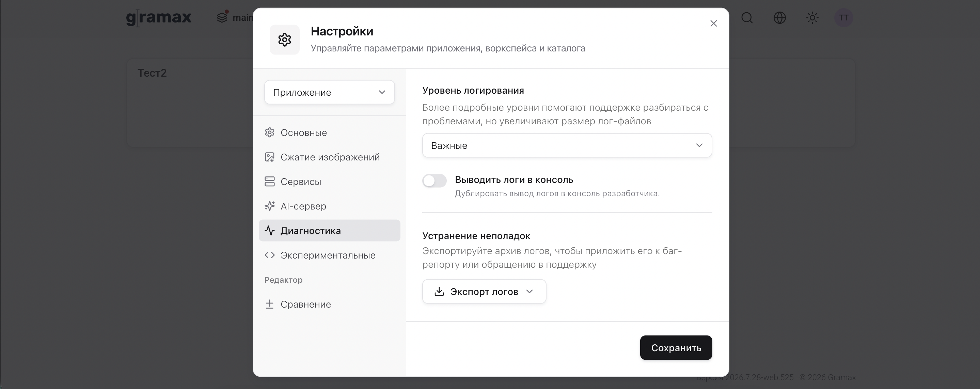
Task: Open the Экспорт логов dropdown button
Action: point(484,292)
